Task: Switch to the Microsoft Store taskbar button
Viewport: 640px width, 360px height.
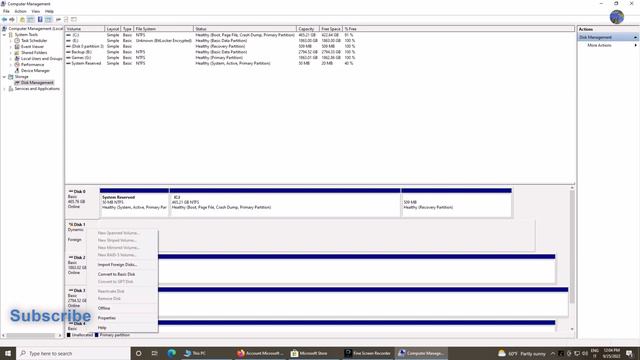Action: click(313, 353)
